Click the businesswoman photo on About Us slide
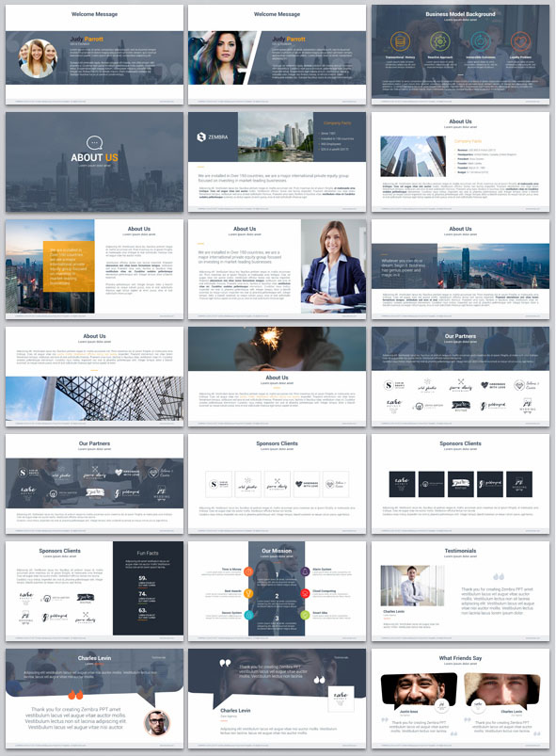 [x=333, y=266]
